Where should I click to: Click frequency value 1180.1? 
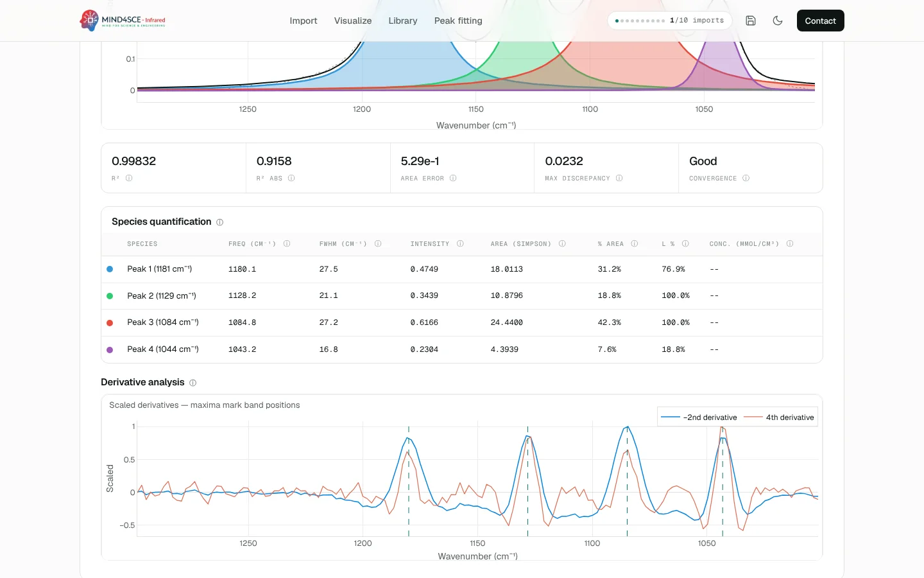click(x=242, y=269)
